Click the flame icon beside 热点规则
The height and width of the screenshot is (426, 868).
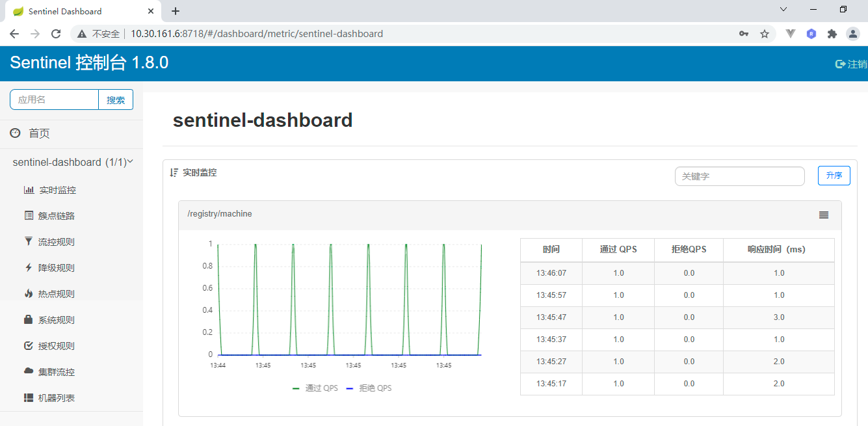point(29,293)
